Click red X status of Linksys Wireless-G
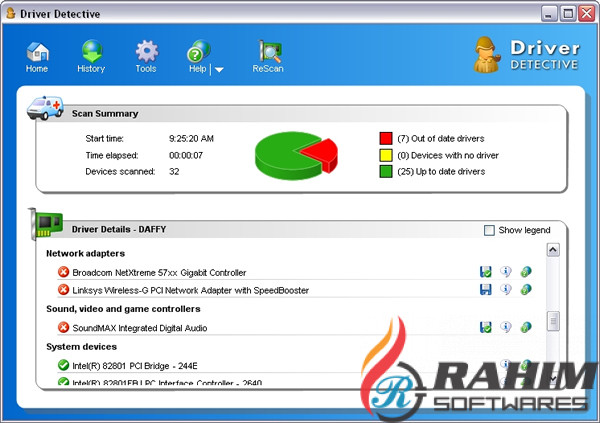 64,289
